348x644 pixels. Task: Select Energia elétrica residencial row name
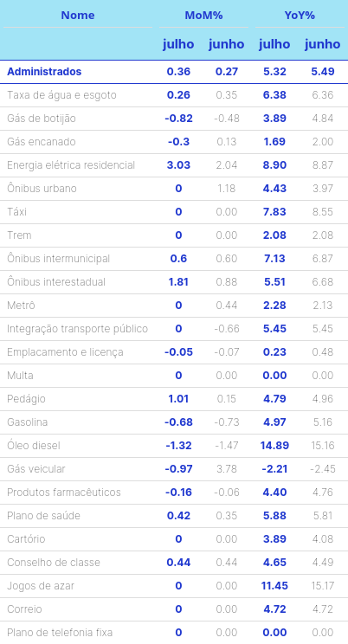coord(71,165)
